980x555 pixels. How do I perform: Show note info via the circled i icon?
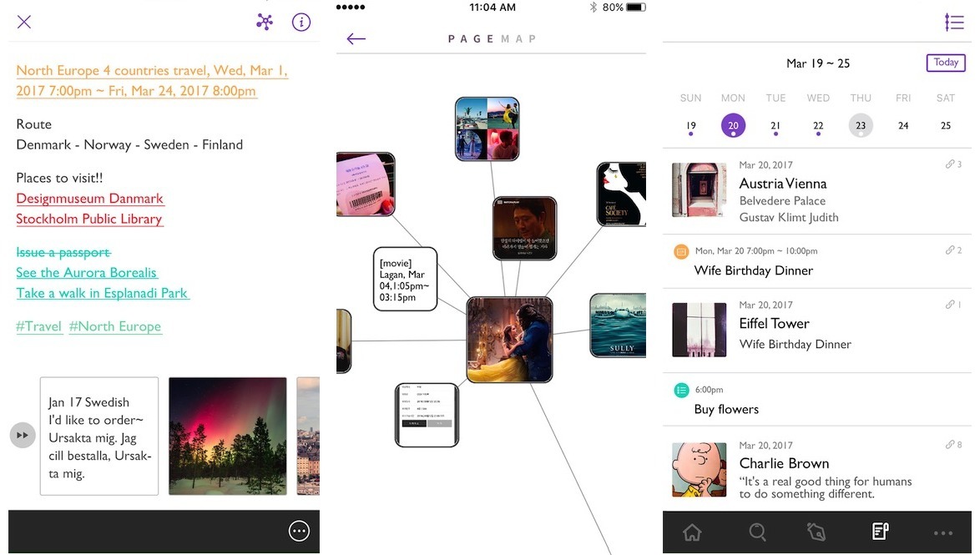tap(301, 23)
